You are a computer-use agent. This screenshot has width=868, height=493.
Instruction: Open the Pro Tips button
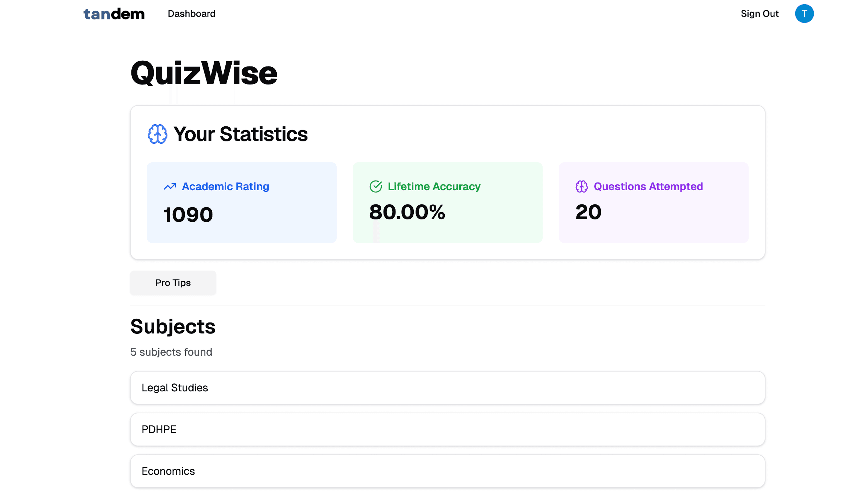pyautogui.click(x=173, y=283)
